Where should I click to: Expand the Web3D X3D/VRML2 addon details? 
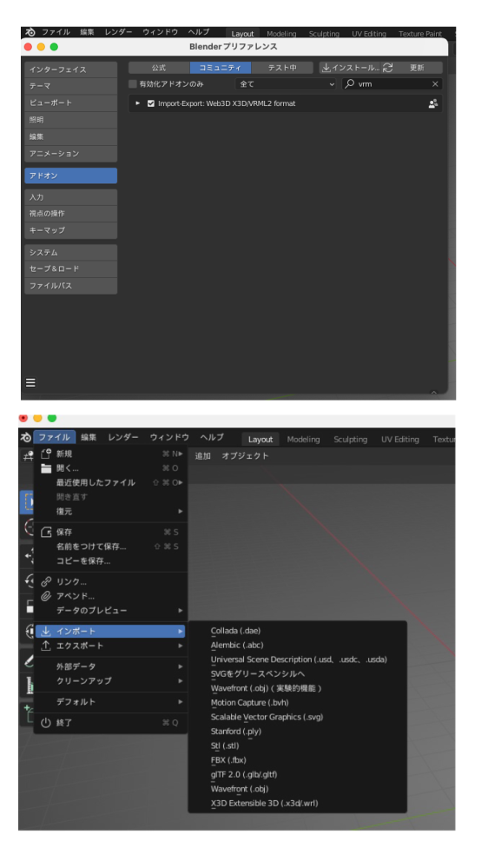click(138, 103)
